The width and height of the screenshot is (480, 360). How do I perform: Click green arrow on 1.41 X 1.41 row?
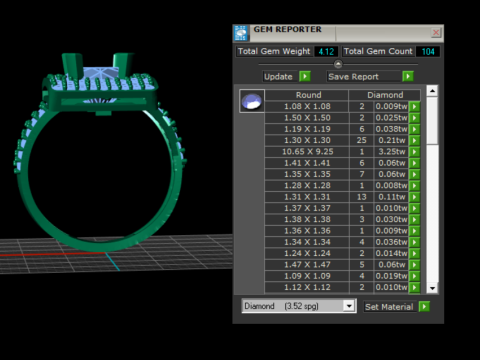tap(414, 163)
